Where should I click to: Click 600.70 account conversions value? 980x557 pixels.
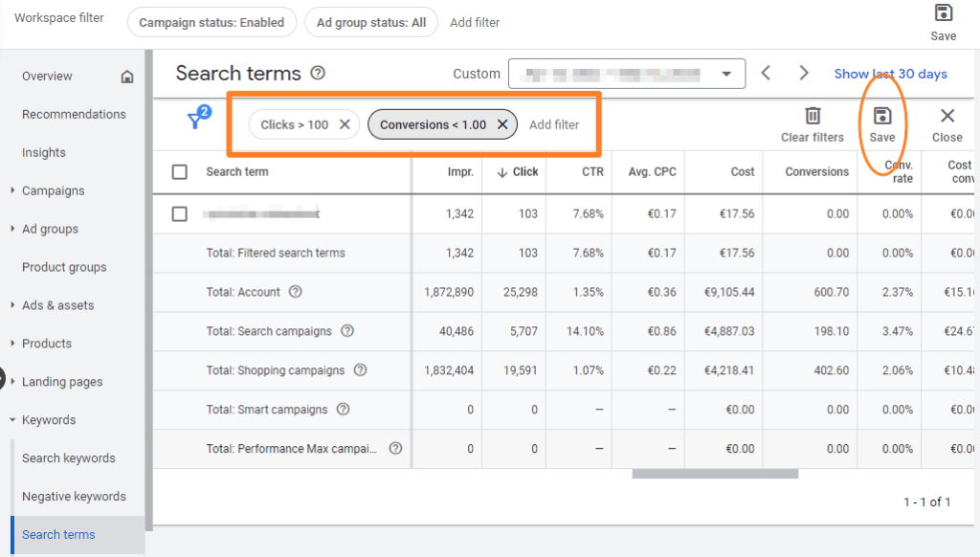[x=832, y=292]
